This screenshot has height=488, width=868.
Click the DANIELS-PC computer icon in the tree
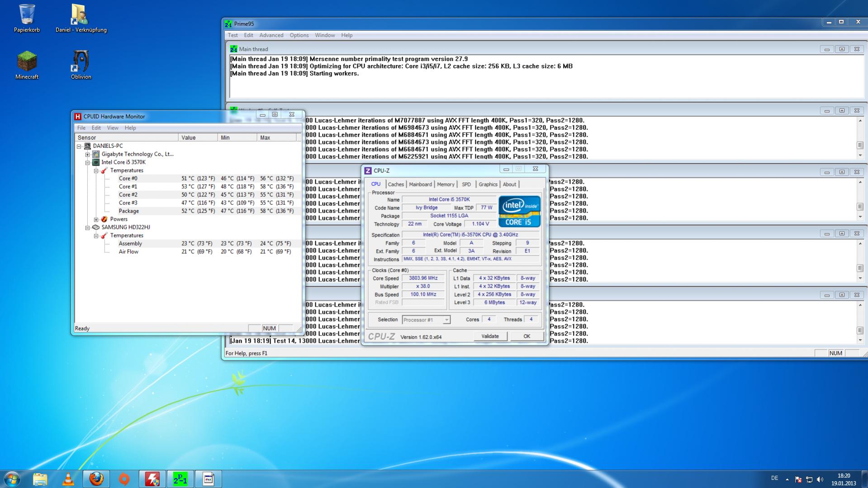click(87, 146)
